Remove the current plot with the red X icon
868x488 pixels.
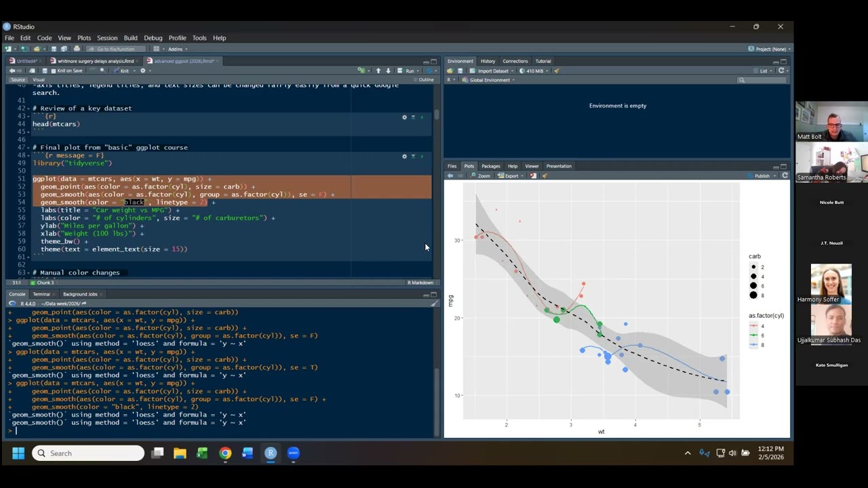533,176
